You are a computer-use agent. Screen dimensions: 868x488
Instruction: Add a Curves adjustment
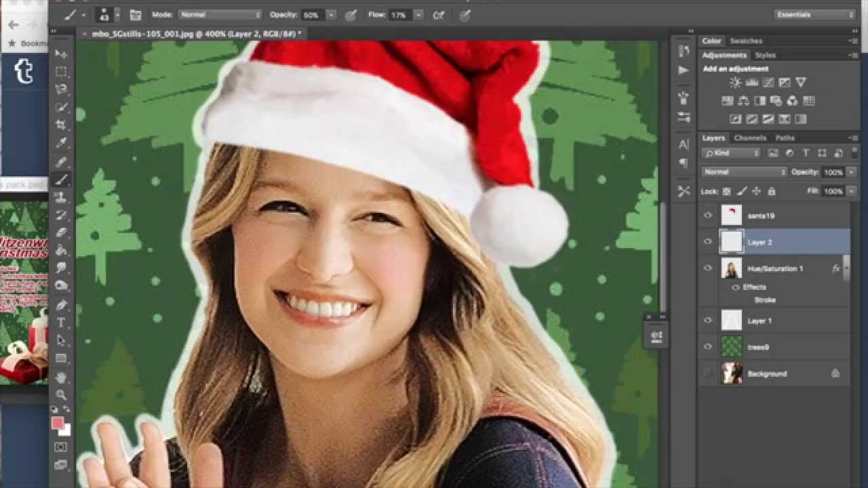[x=768, y=82]
